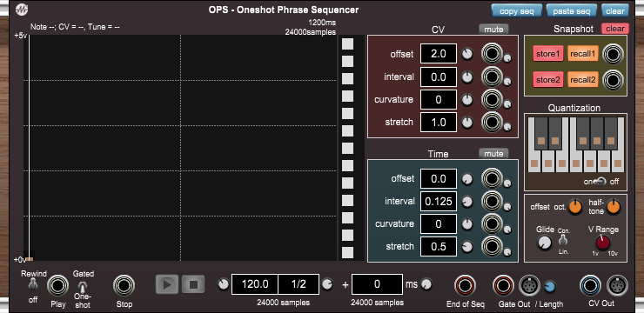Click the recall2 snapshot input jack
This screenshot has height=313, width=644.
click(613, 80)
